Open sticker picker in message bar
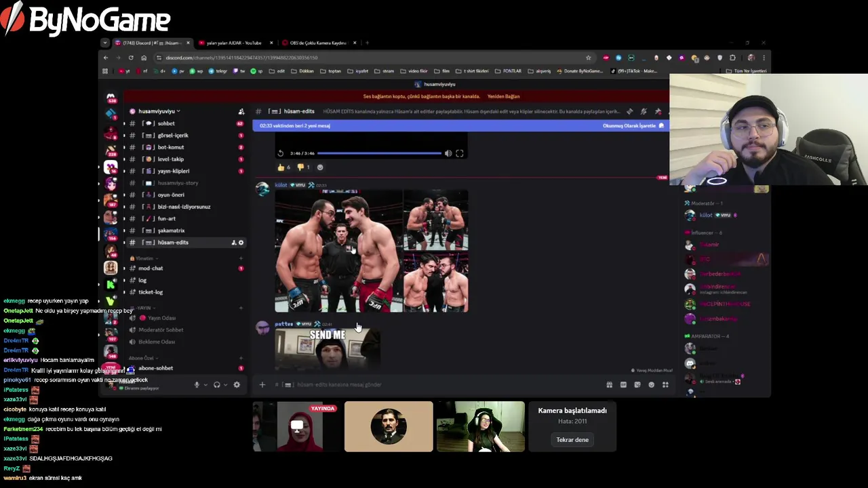The height and width of the screenshot is (488, 868). pos(637,385)
